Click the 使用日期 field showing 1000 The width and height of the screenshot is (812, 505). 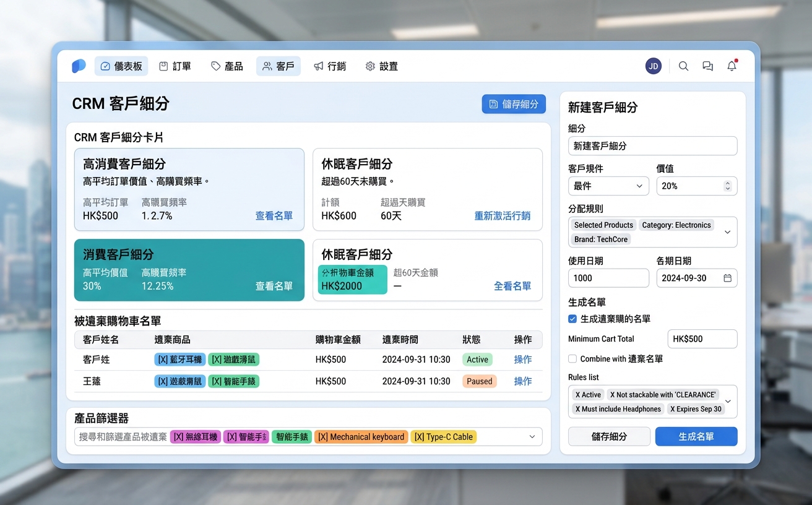tap(608, 278)
